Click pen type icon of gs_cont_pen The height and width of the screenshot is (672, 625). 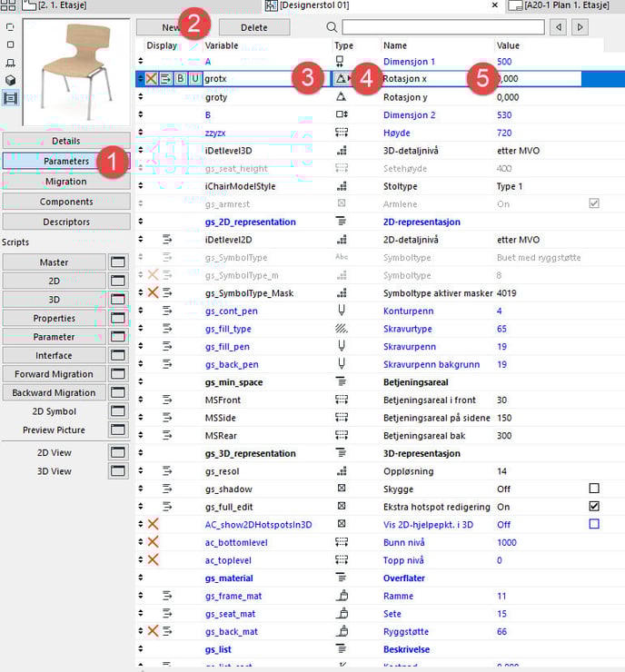342,311
